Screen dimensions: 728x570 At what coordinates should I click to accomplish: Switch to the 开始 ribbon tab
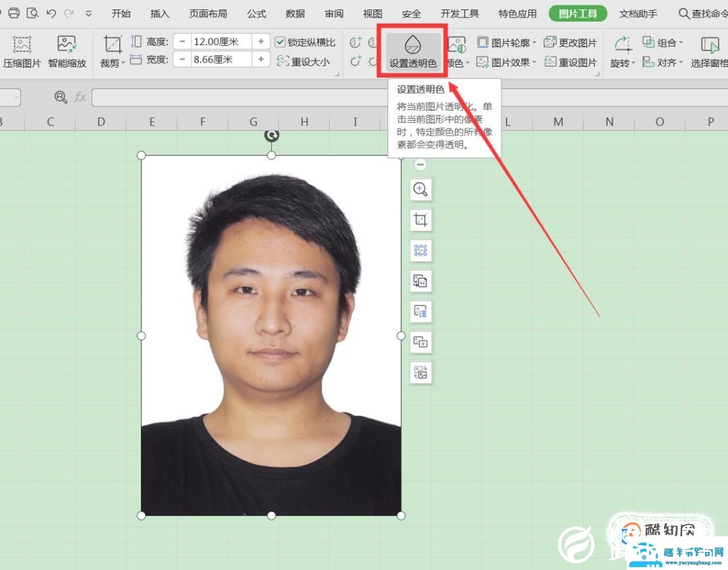(121, 13)
